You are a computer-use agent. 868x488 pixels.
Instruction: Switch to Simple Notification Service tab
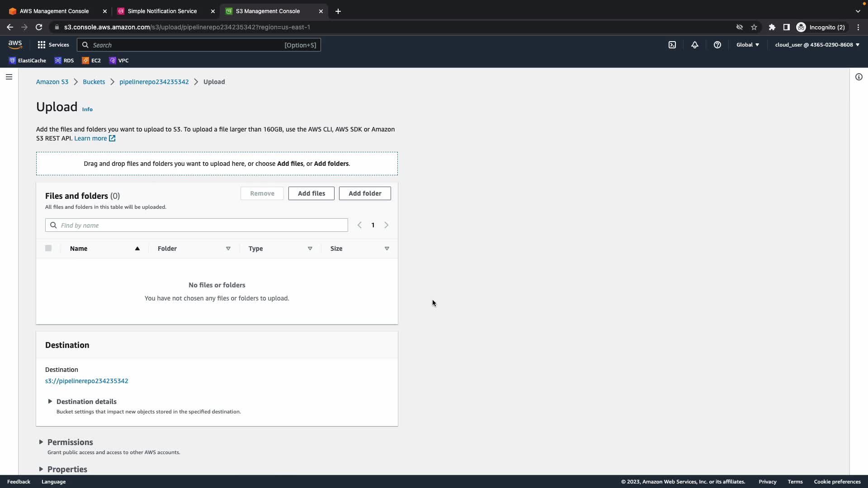coord(162,11)
